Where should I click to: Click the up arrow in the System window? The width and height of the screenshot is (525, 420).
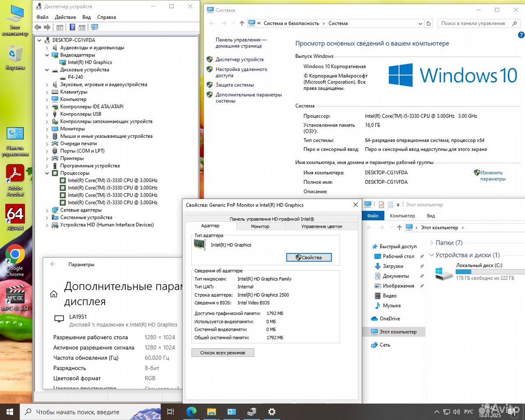coord(242,23)
